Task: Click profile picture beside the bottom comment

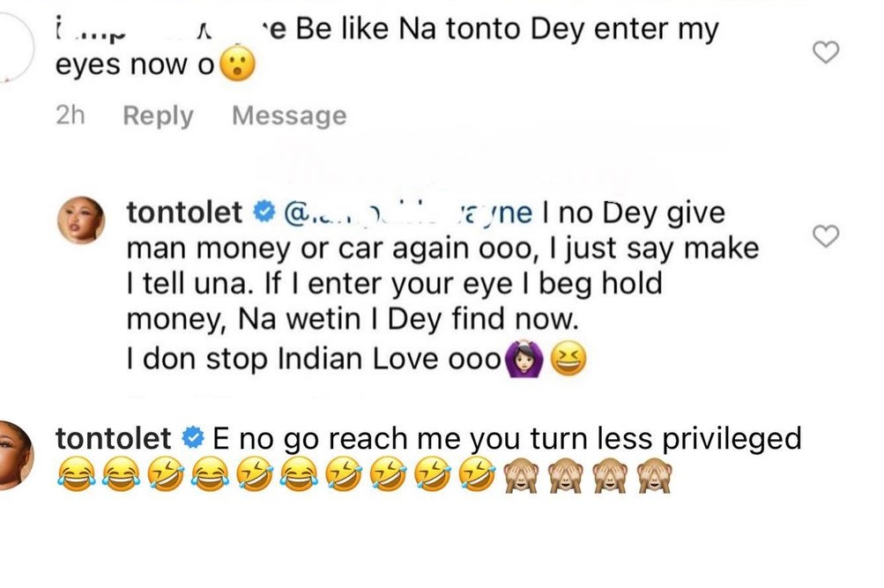Action: pyautogui.click(x=15, y=456)
